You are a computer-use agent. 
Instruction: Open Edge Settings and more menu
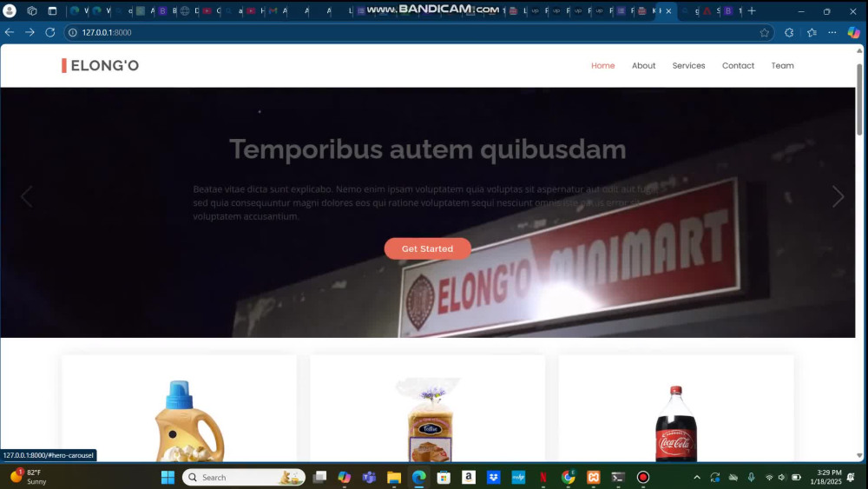832,33
